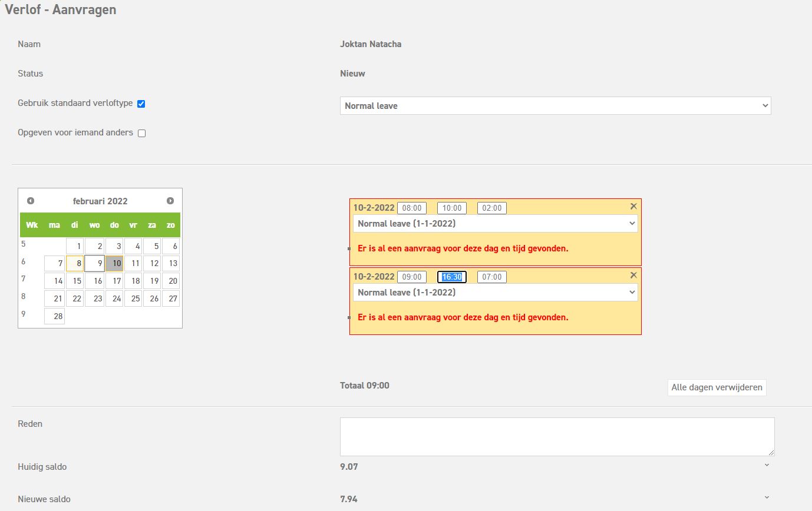Uncheck Gebruik standaard verloftype checkbox

(141, 104)
